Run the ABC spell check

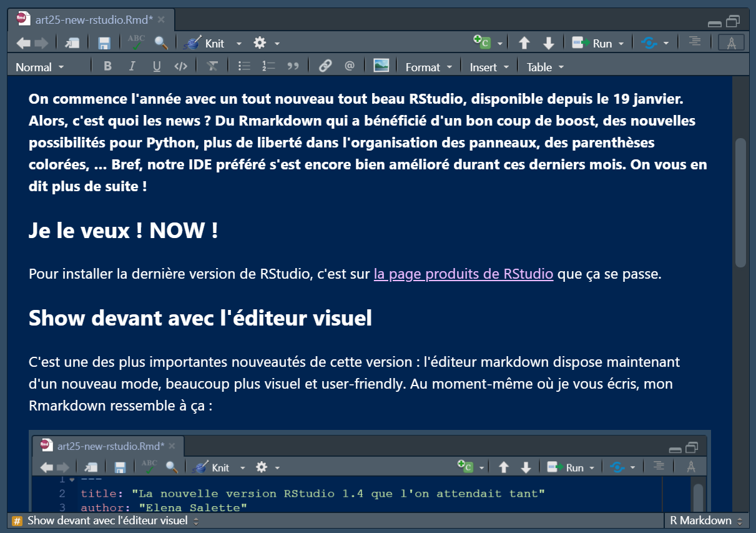[x=135, y=42]
